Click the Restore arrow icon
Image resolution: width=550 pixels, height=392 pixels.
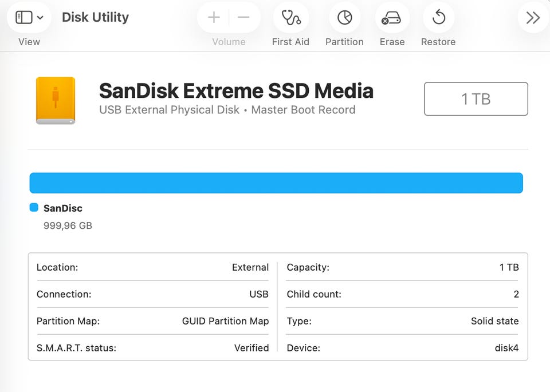[x=438, y=18]
